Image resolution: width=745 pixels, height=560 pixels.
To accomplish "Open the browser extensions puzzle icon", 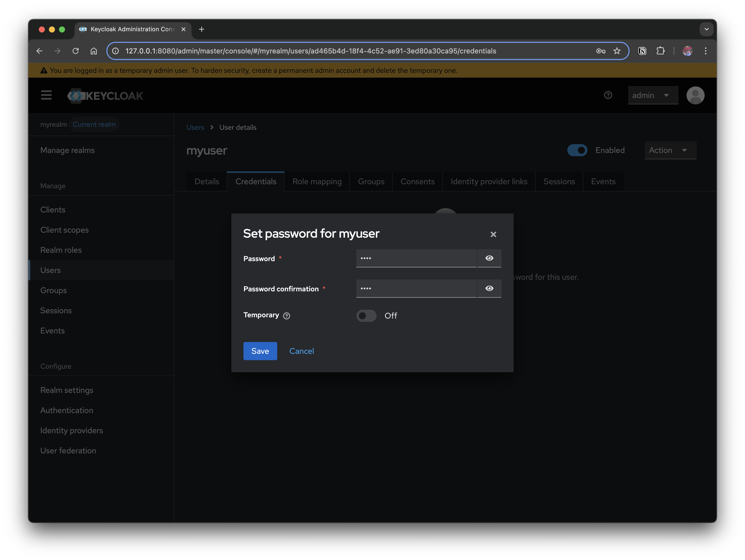I will pos(661,51).
